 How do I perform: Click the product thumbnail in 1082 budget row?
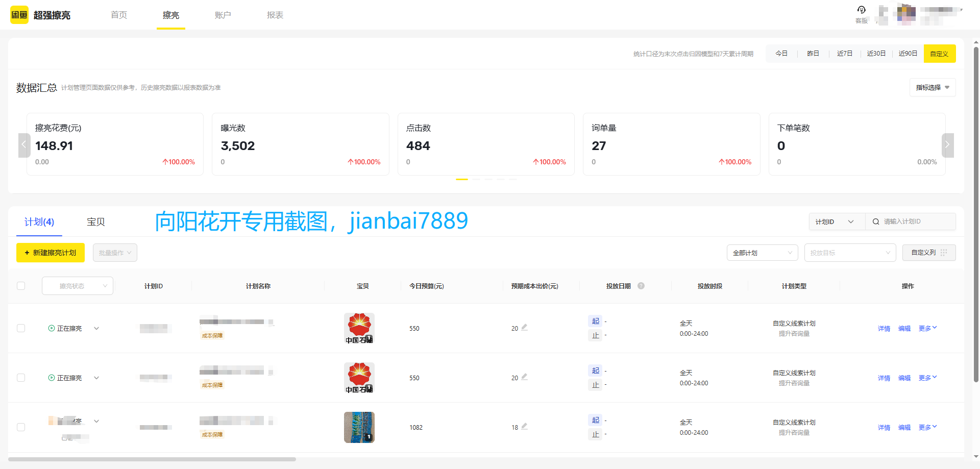point(359,427)
